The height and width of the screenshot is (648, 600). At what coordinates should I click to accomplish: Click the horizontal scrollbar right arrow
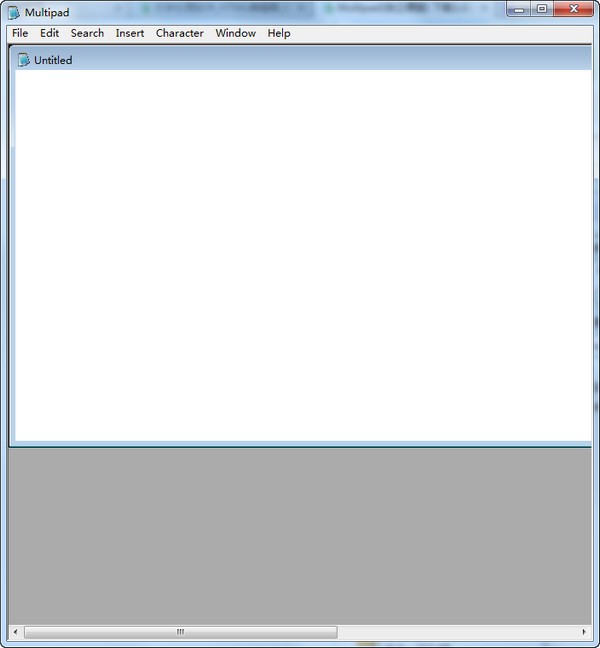click(584, 632)
